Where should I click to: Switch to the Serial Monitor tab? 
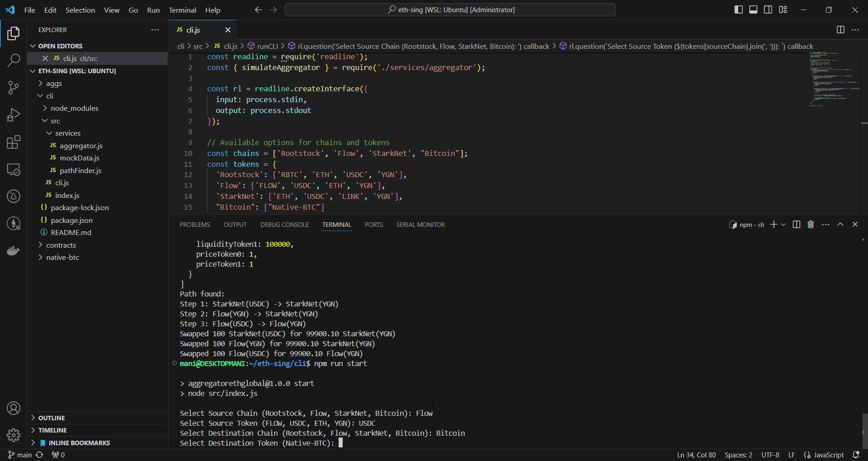click(420, 225)
